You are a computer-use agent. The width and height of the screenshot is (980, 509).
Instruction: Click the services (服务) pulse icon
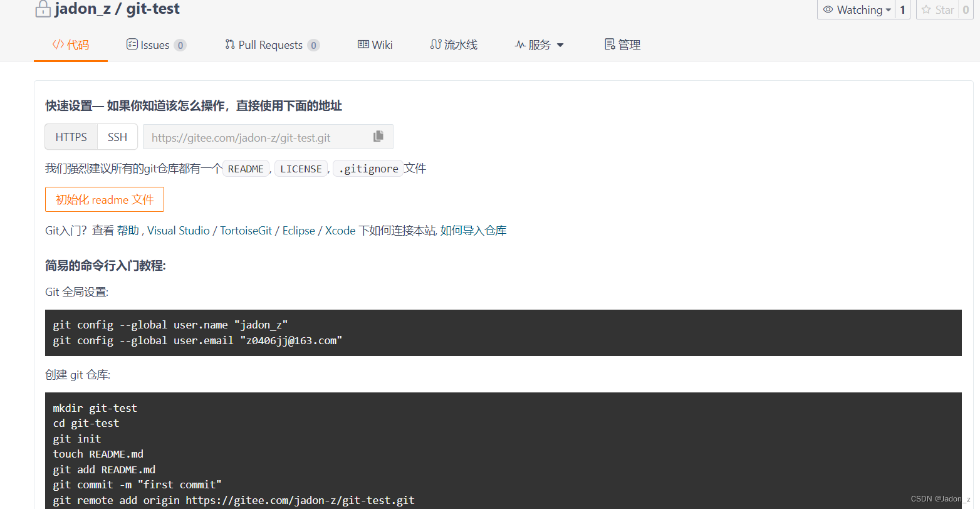point(520,45)
